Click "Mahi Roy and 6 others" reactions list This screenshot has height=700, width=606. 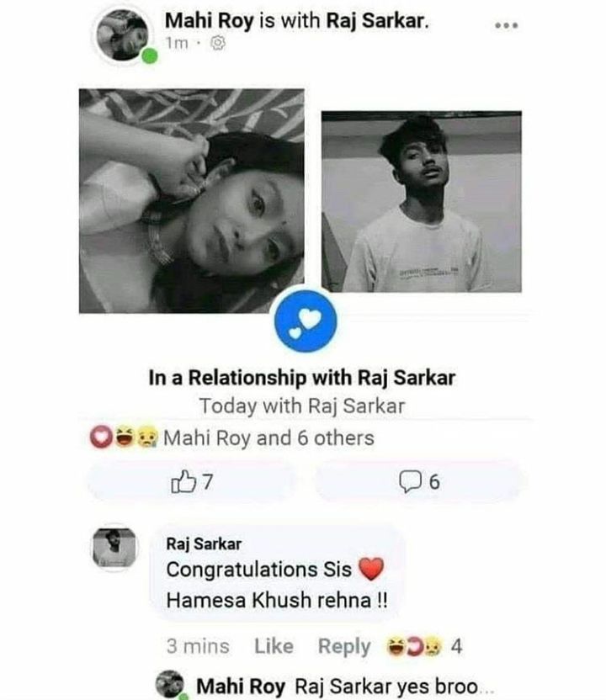coord(268,438)
